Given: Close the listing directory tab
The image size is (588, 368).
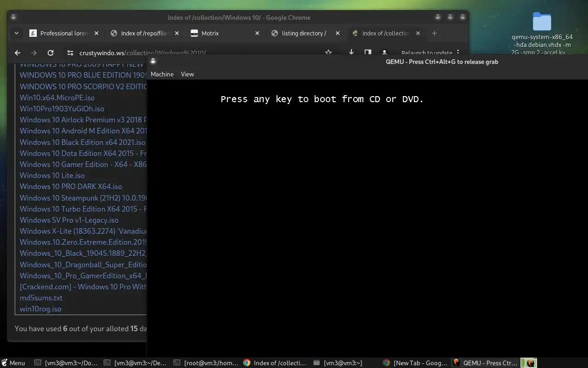Looking at the screenshot, I should (x=338, y=33).
